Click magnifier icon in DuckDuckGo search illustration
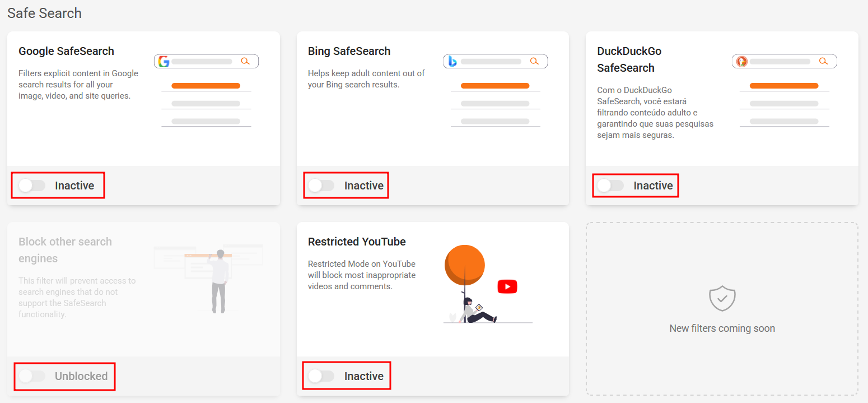This screenshot has height=403, width=868. tap(823, 61)
